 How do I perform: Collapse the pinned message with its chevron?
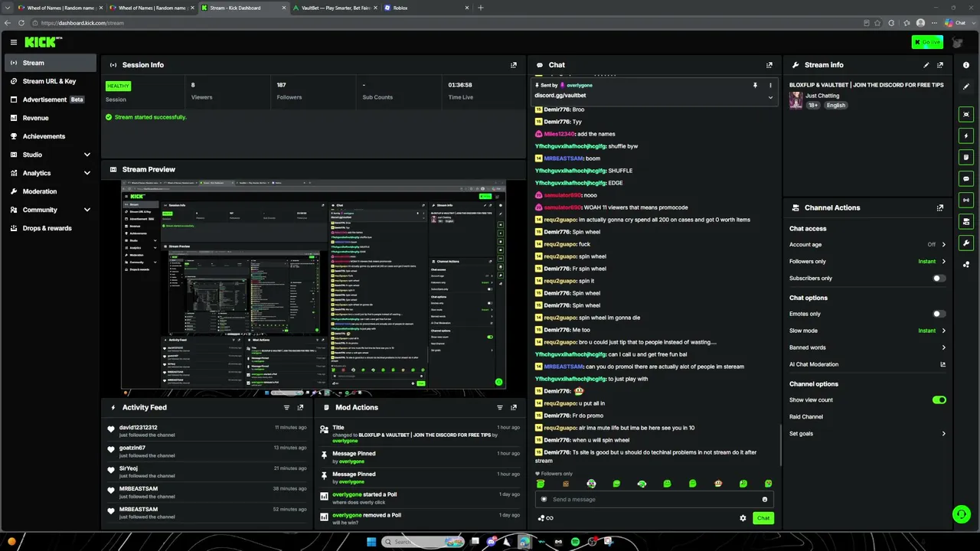tap(770, 97)
